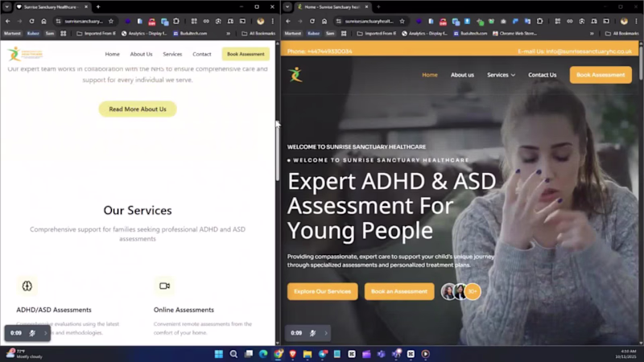The height and width of the screenshot is (362, 644).
Task: Go back in right browser window
Action: [288, 22]
